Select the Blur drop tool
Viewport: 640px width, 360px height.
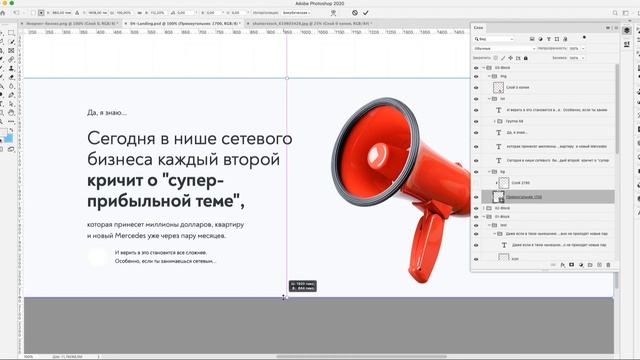[x=11, y=86]
